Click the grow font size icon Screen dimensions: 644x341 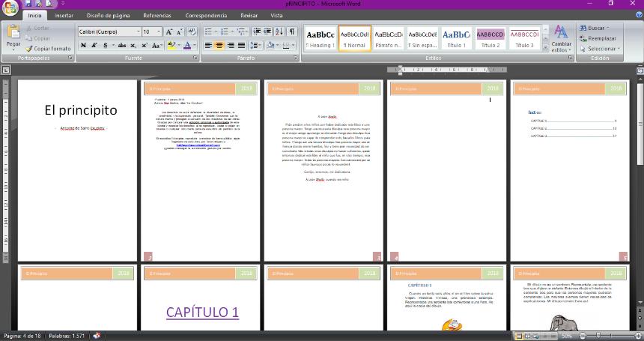tap(168, 31)
